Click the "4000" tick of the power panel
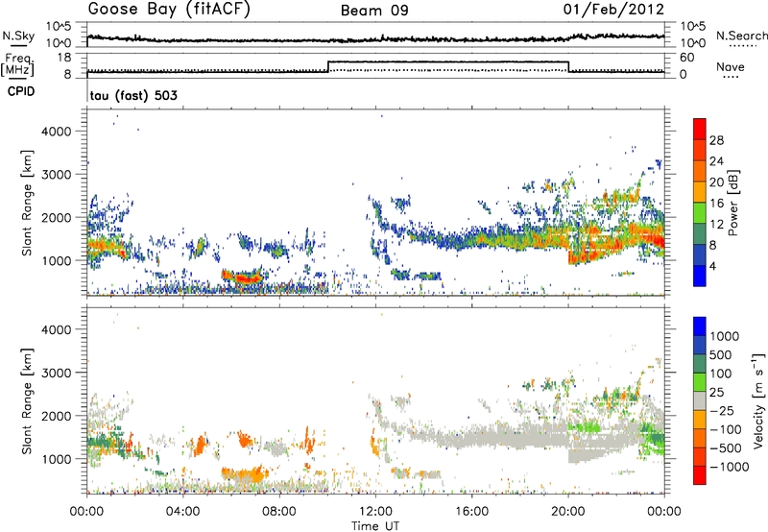 point(57,132)
